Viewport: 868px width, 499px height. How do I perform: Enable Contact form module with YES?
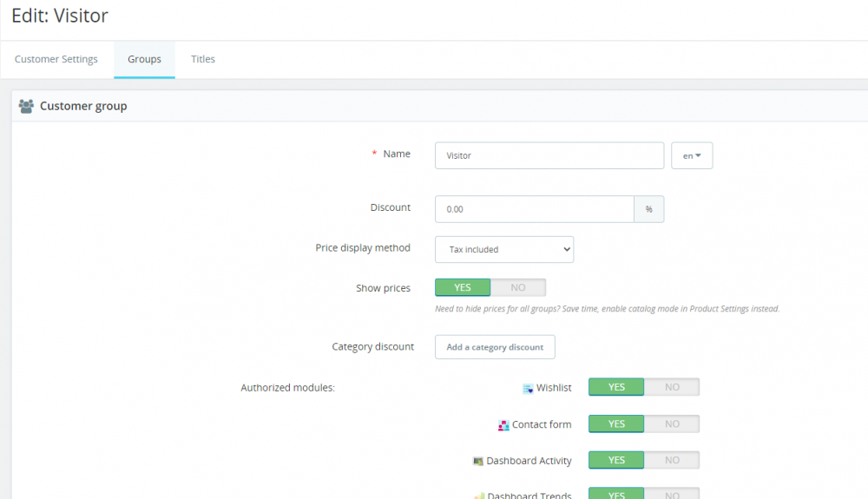[616, 423]
